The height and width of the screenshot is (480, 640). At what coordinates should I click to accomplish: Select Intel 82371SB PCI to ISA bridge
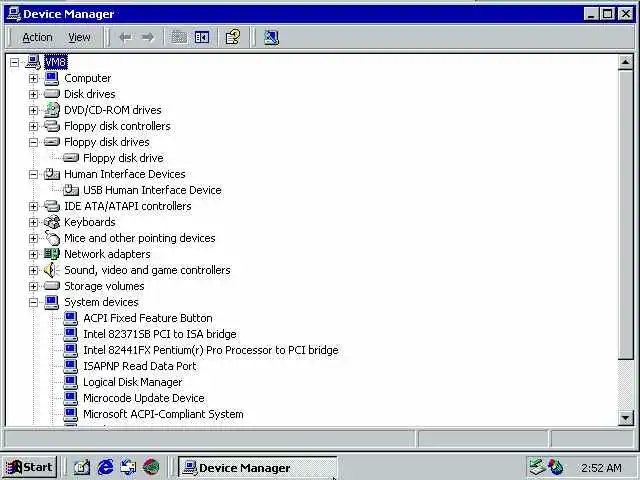click(160, 334)
